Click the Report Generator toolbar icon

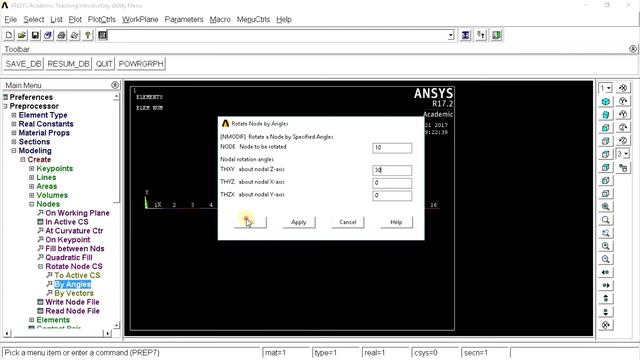coord(74,36)
